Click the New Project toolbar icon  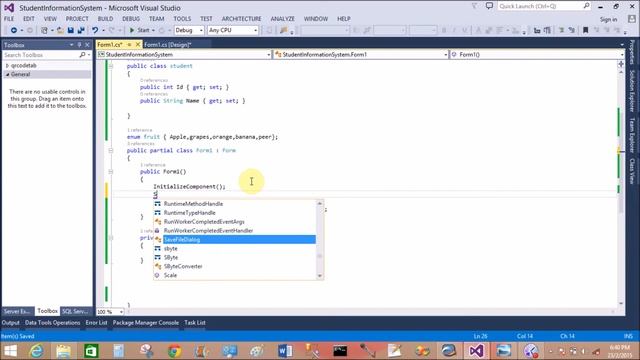44,30
